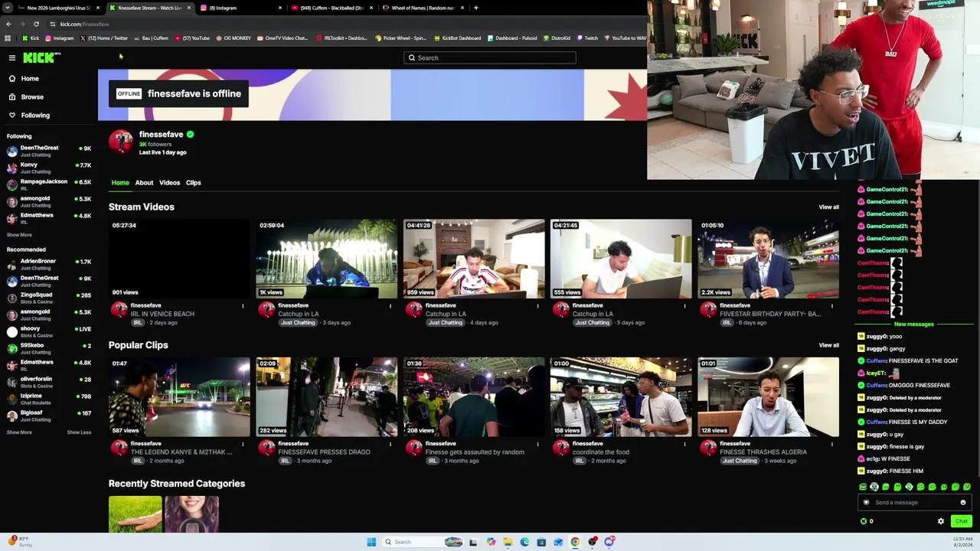
Task: Click the finessefave profile avatar
Action: 120,142
